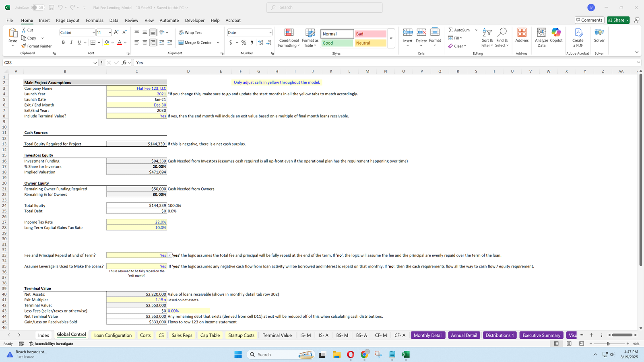644x362 pixels.
Task: Open the font name Calibri dropdown
Action: tap(93, 33)
